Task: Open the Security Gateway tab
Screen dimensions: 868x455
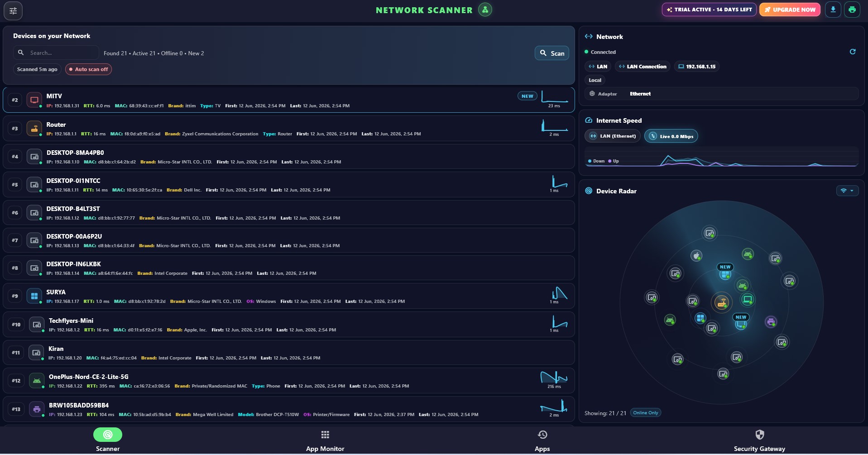Action: pos(759,441)
